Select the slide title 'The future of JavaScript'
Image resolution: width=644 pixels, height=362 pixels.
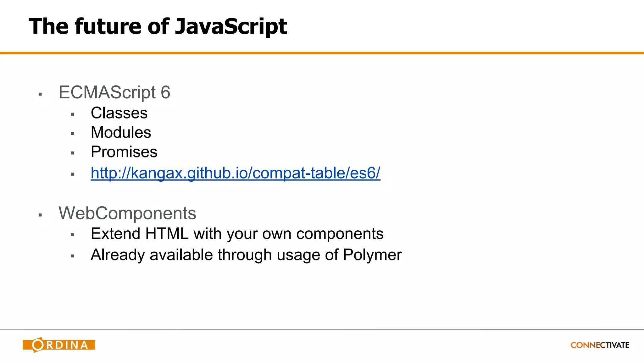click(158, 26)
